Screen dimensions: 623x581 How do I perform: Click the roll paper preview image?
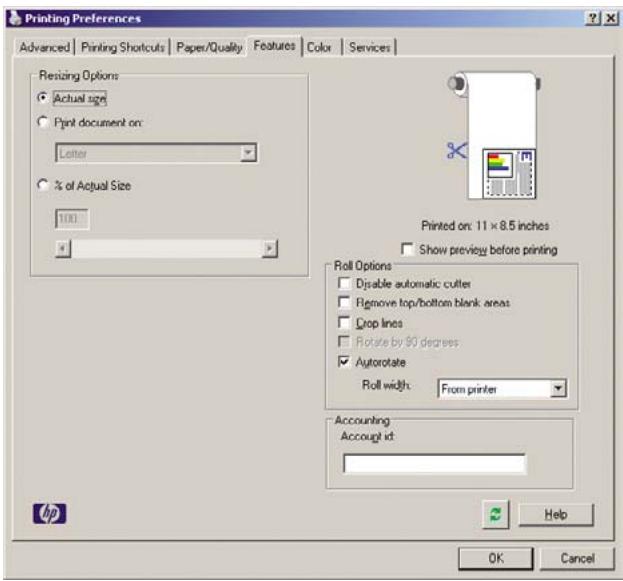(495, 135)
